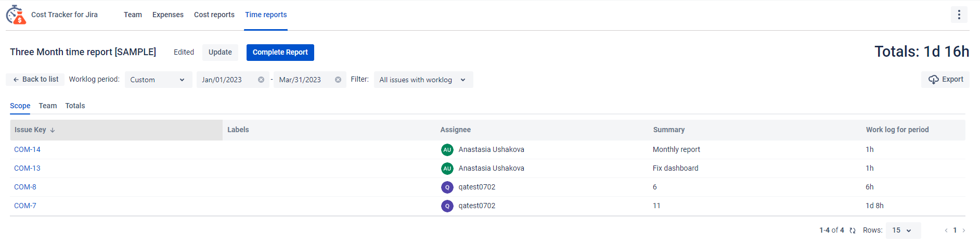Screen dimensions: 980x242
Task: Click Back to list button
Action: coord(35,79)
